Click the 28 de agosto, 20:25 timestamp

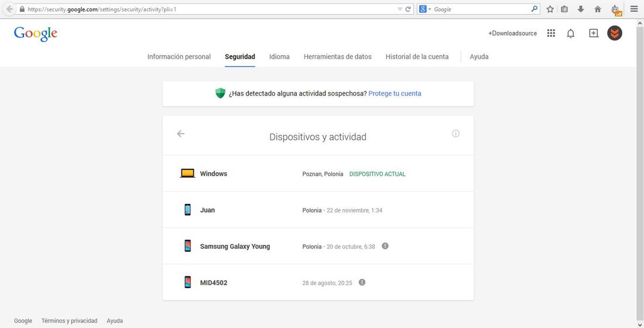[x=327, y=283]
